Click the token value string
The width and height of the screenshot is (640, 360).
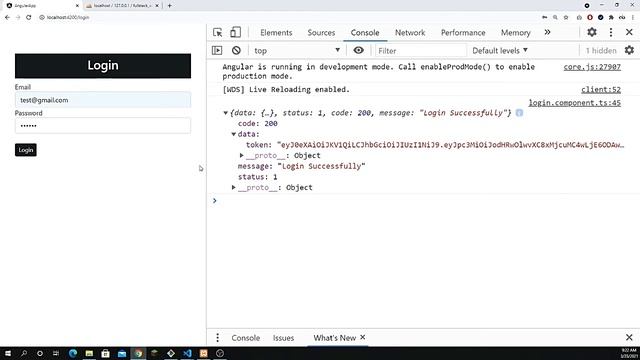(x=451, y=145)
